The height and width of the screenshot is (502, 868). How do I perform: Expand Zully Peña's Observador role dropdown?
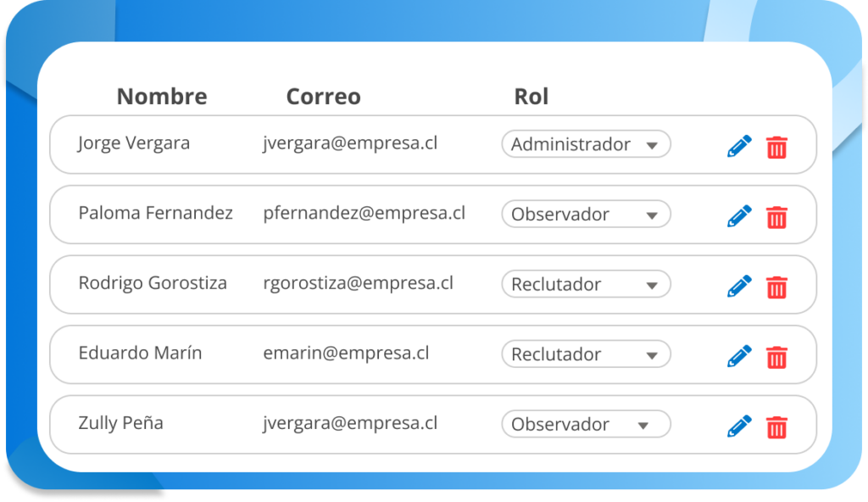pos(586,424)
